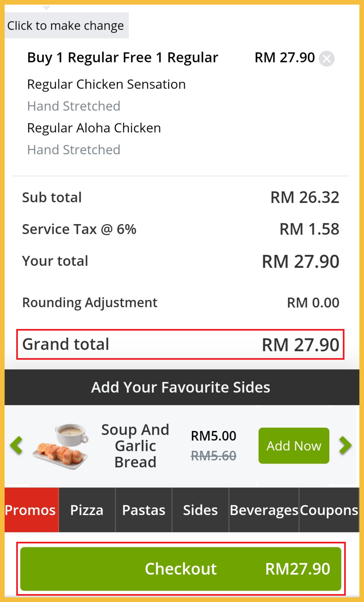Image resolution: width=364 pixels, height=602 pixels.
Task: Click the 'Click to make change' tooltip
Action: [x=66, y=25]
